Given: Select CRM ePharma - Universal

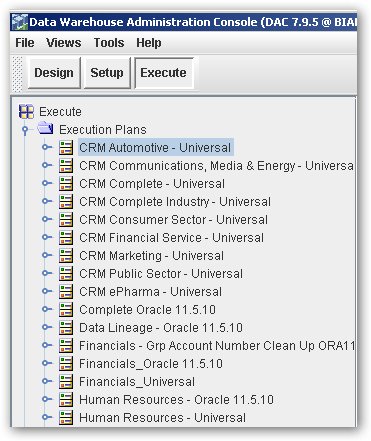Looking at the screenshot, I should 150,291.
